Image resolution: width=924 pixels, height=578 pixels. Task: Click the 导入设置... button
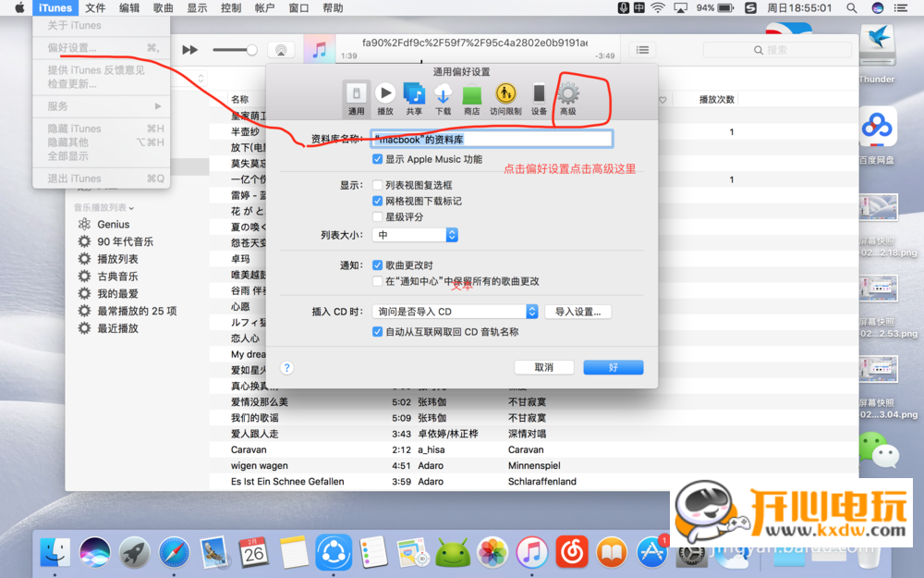coord(577,312)
